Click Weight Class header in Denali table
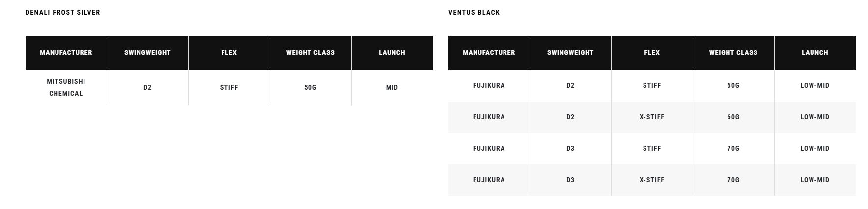868x209 pixels. pyautogui.click(x=310, y=52)
